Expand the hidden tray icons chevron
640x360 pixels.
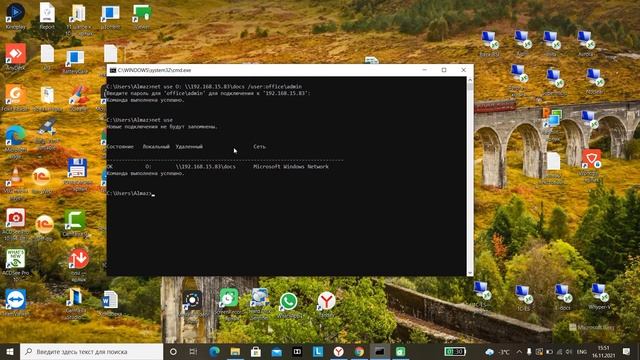519,352
